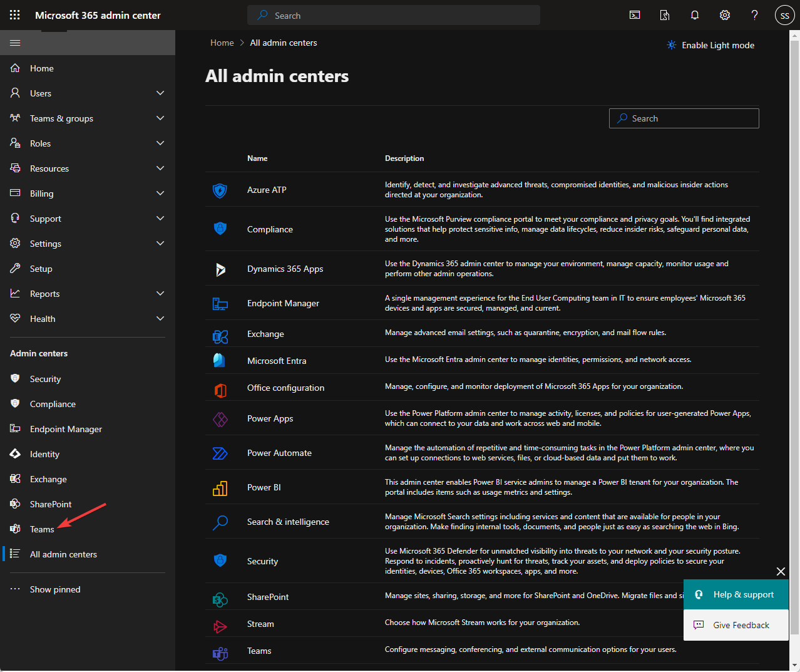Open Teams under Admin centers sidebar
Image resolution: width=800 pixels, height=672 pixels.
coord(42,529)
